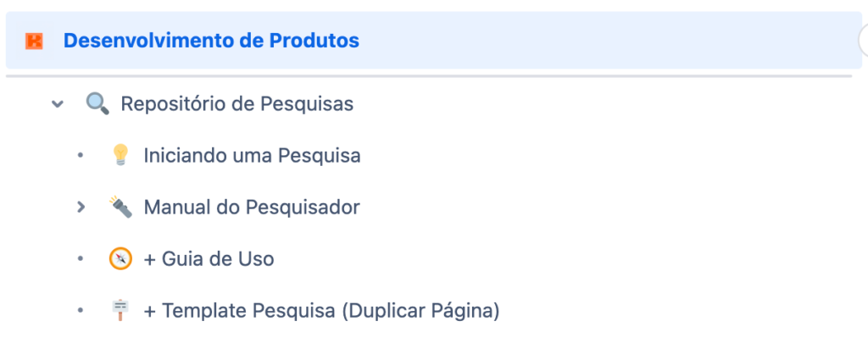Screen dimensions: 868x349
Task: Click the orange space logo icon
Action: 34,40
